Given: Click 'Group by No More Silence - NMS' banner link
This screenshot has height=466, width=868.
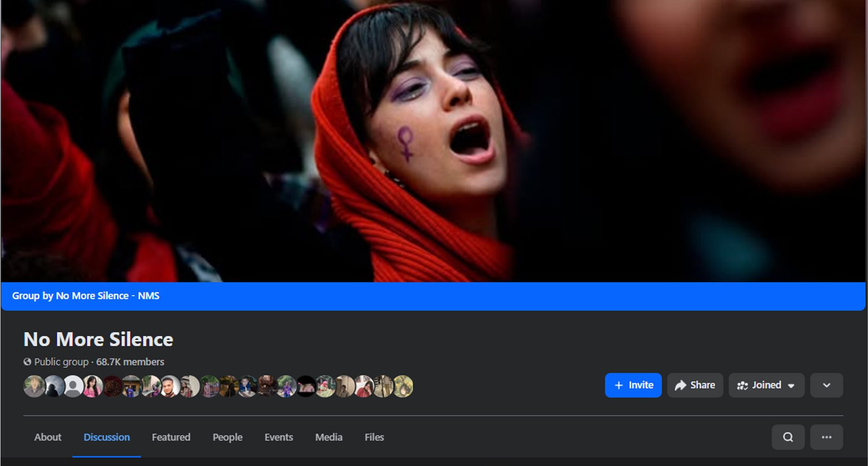Looking at the screenshot, I should tap(85, 296).
